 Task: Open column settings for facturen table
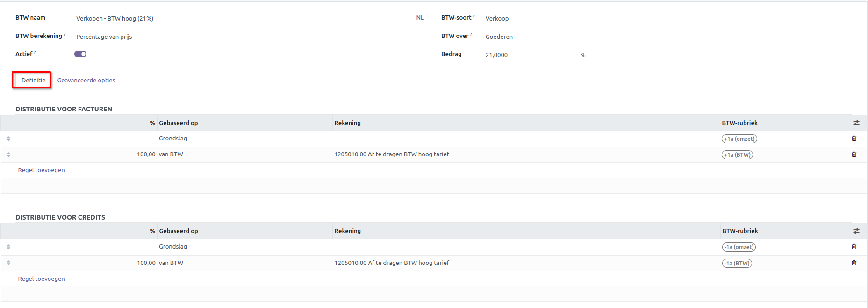(856, 123)
